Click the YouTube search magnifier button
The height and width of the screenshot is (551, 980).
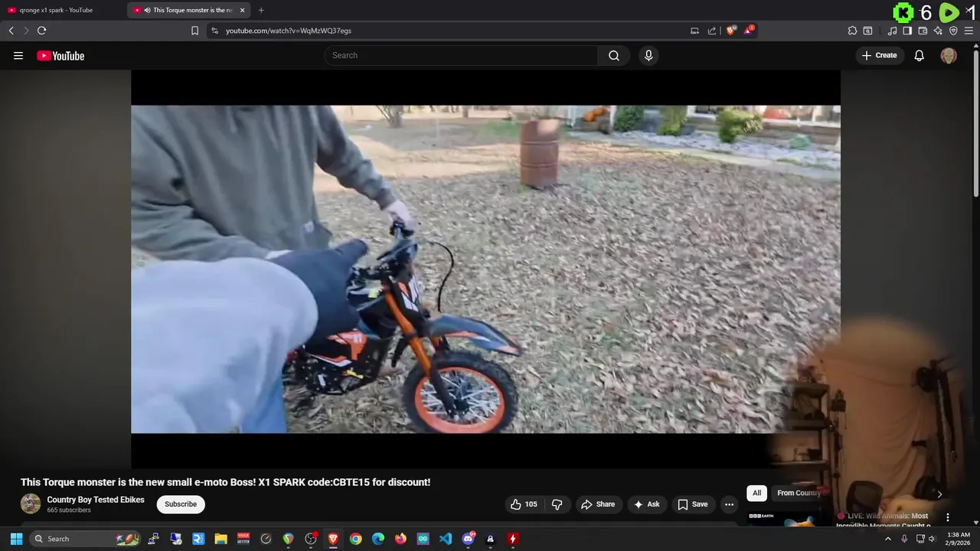point(614,55)
